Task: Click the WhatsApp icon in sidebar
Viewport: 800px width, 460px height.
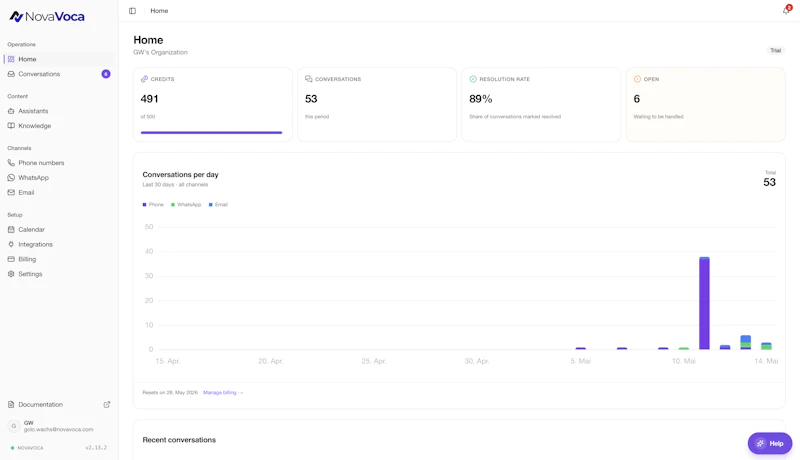Action: pyautogui.click(x=11, y=177)
